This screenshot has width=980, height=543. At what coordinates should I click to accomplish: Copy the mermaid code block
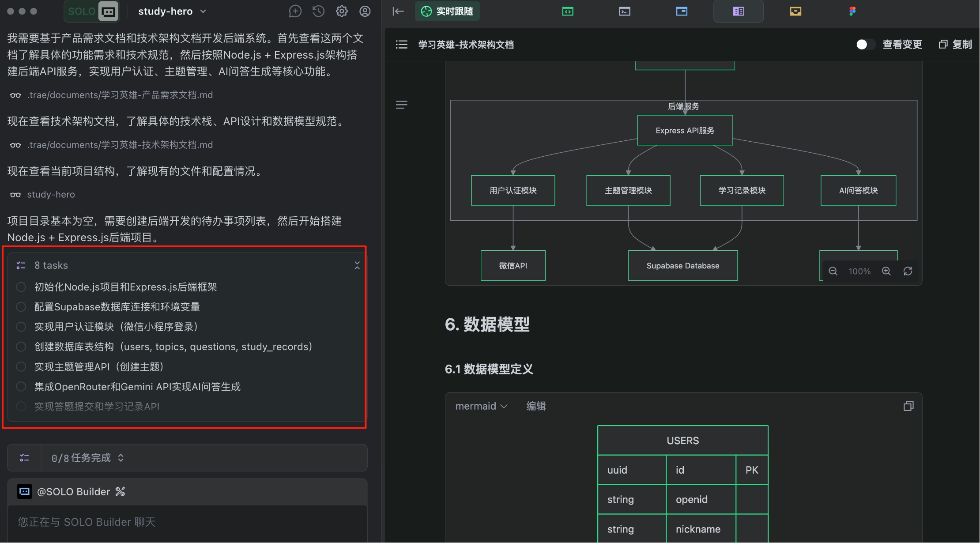pos(908,406)
